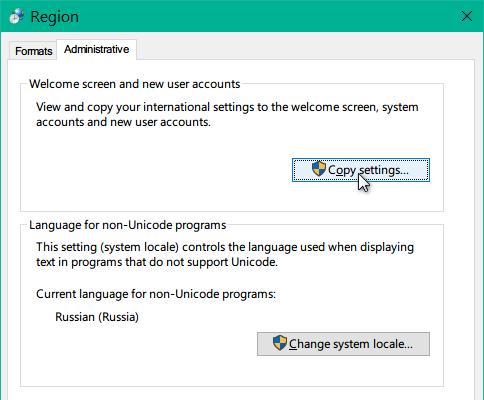
Task: Click the "Russian (Russia)" language value
Action: (x=97, y=317)
